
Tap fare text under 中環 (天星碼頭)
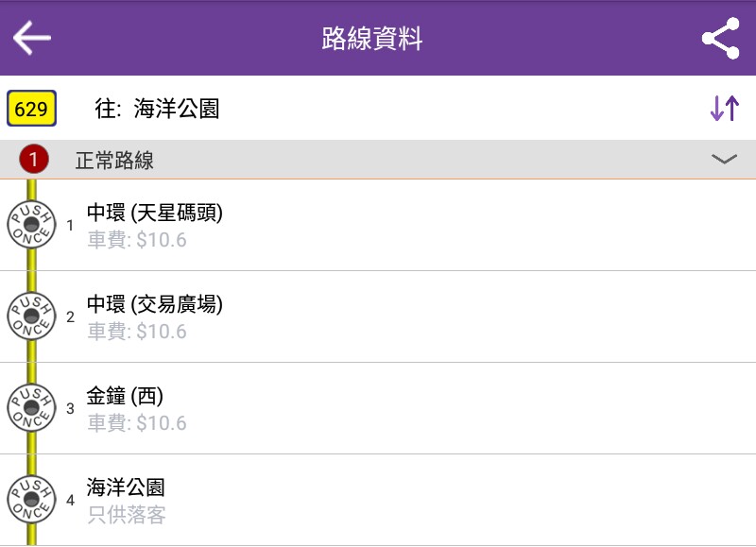point(136,240)
